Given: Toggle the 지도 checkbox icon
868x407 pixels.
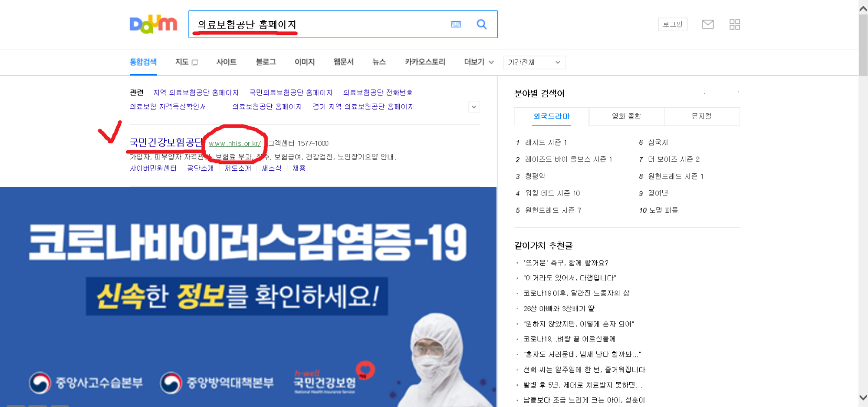Looking at the screenshot, I should [x=195, y=62].
